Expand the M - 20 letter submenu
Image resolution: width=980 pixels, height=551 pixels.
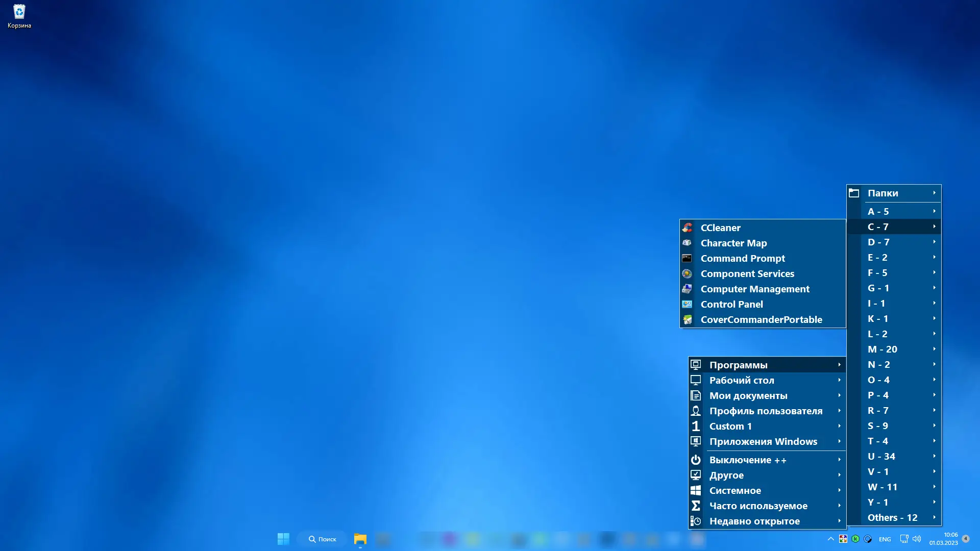click(883, 349)
